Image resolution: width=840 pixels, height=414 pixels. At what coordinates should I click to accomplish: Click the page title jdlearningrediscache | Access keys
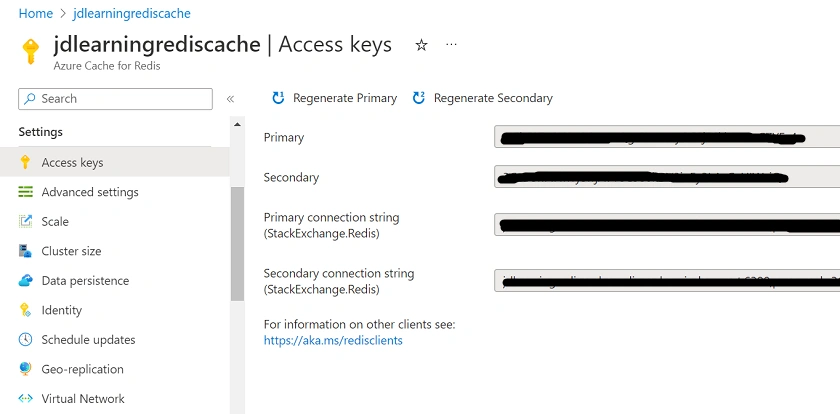tap(222, 44)
